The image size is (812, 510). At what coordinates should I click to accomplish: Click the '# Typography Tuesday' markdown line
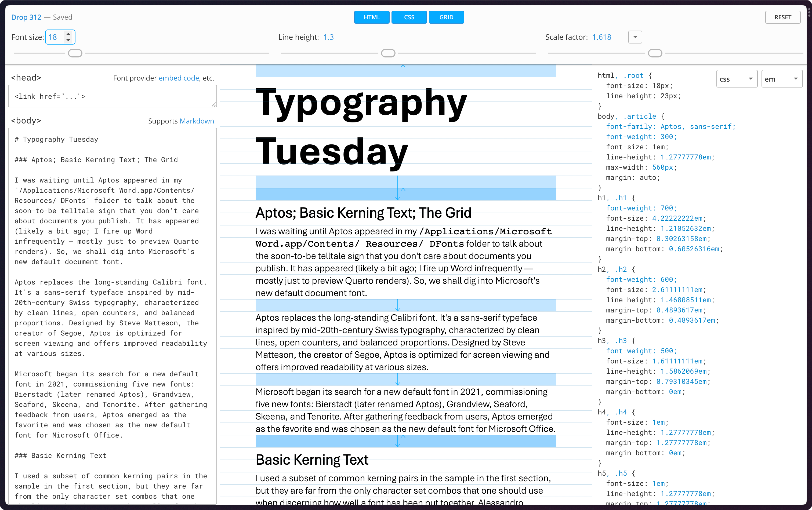click(56, 140)
